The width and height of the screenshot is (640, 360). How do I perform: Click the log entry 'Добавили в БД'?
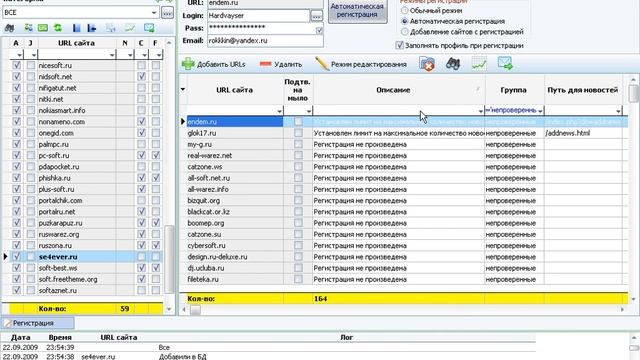tap(182, 356)
